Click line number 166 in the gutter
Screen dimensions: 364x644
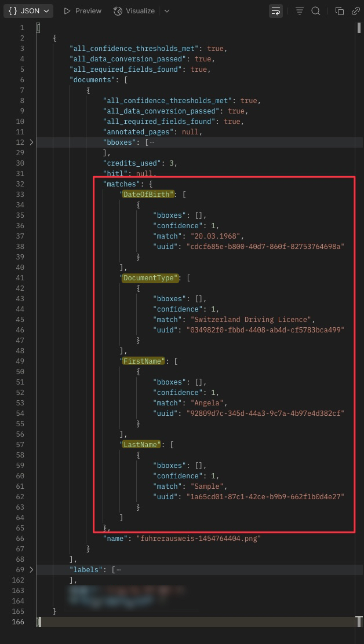point(18,622)
